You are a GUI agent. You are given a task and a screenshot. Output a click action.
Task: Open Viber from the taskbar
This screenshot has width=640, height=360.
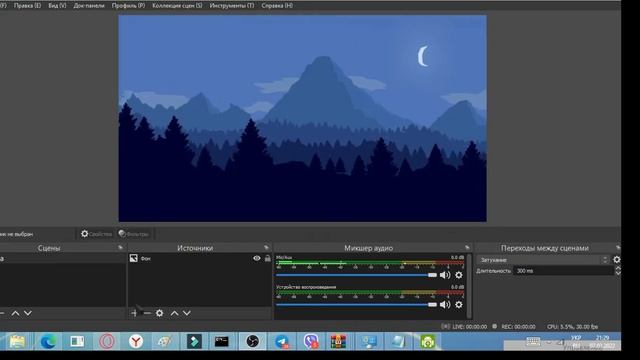click(311, 341)
